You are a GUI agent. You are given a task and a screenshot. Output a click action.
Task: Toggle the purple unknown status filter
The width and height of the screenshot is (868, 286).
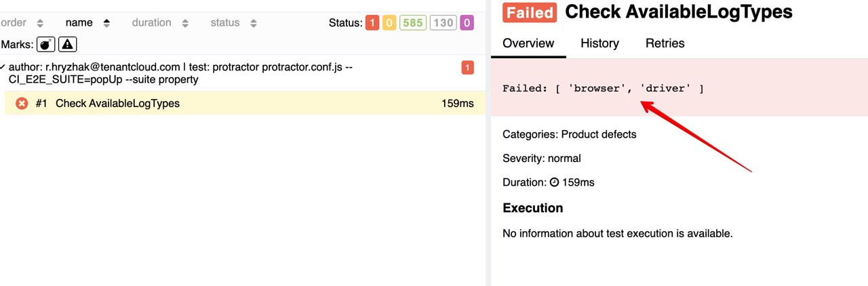point(467,23)
